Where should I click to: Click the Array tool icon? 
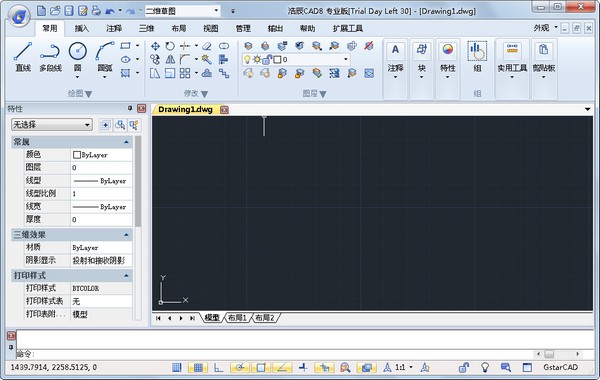[x=185, y=73]
